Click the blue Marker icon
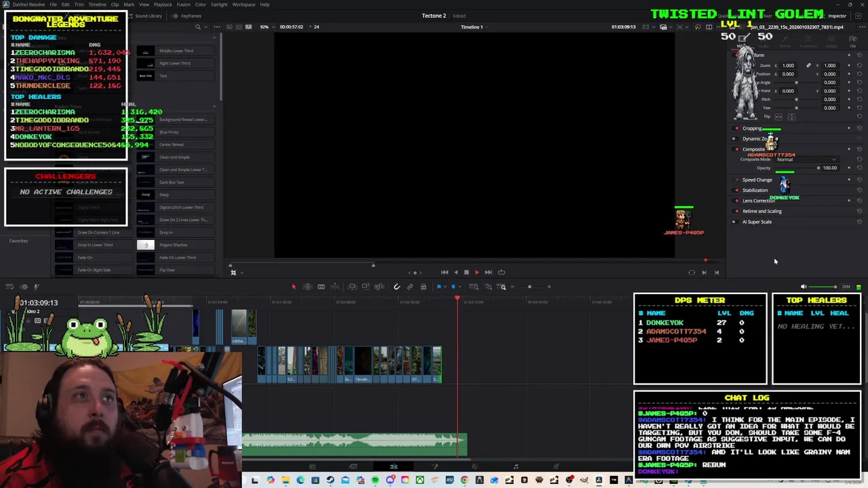The width and height of the screenshot is (868, 488). 453,287
